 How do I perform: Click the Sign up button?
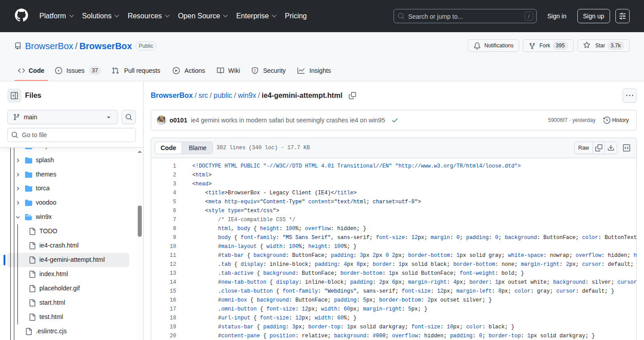tap(593, 16)
